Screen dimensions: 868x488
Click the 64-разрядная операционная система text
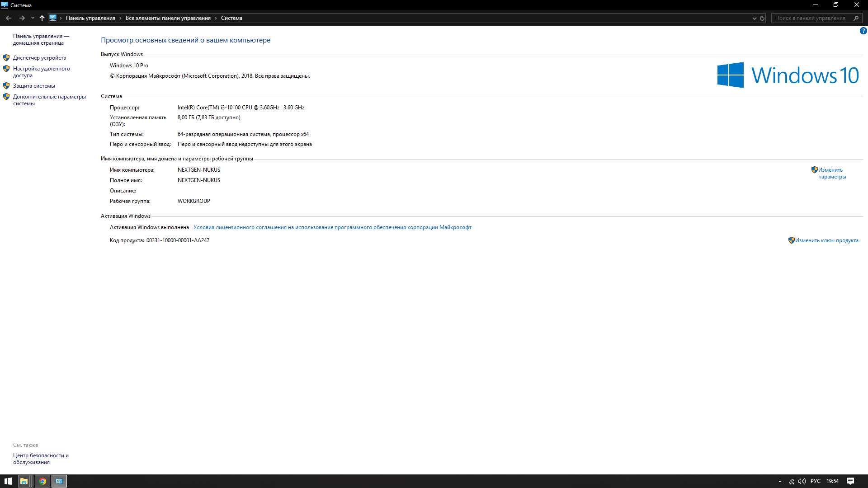point(243,134)
